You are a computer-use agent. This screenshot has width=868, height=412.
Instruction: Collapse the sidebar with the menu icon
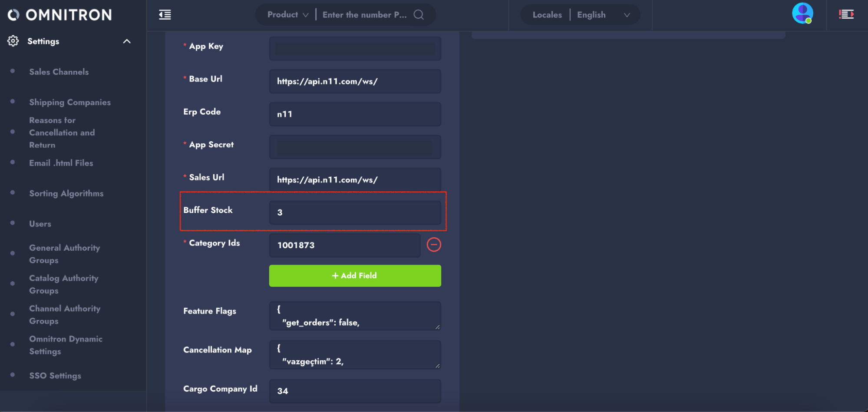tap(165, 15)
